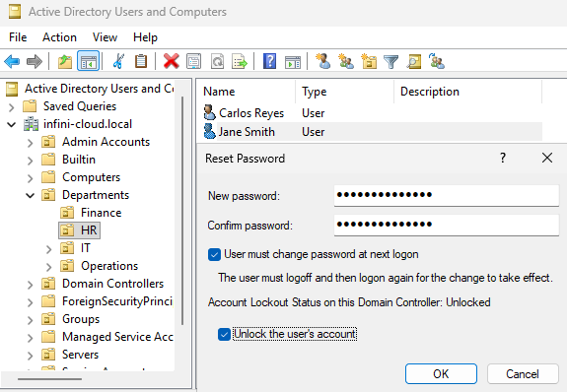Image resolution: width=567 pixels, height=392 pixels.
Task: Expand the Operations organizational unit
Action: [49, 267]
